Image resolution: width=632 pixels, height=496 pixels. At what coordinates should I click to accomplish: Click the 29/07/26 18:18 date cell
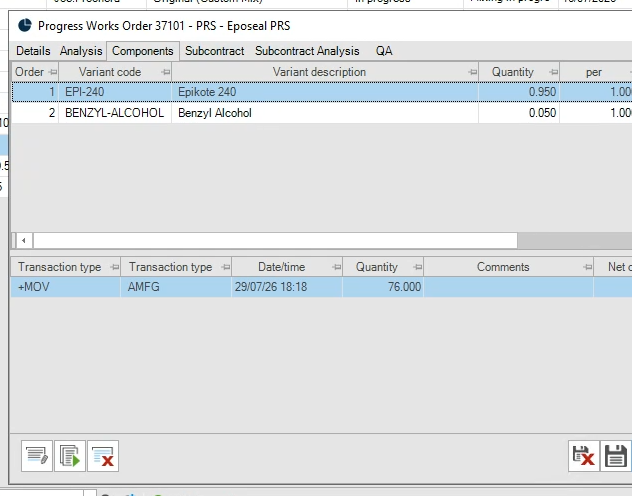point(287,287)
